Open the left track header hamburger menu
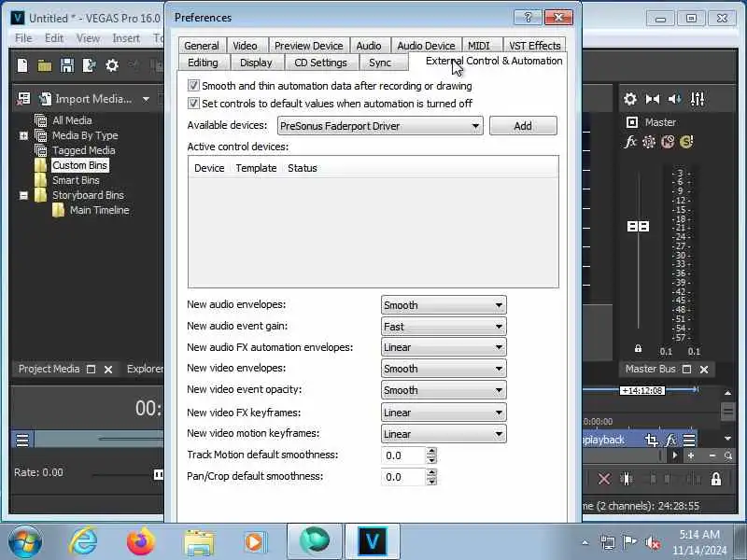Image resolution: width=747 pixels, height=560 pixels. (x=22, y=440)
